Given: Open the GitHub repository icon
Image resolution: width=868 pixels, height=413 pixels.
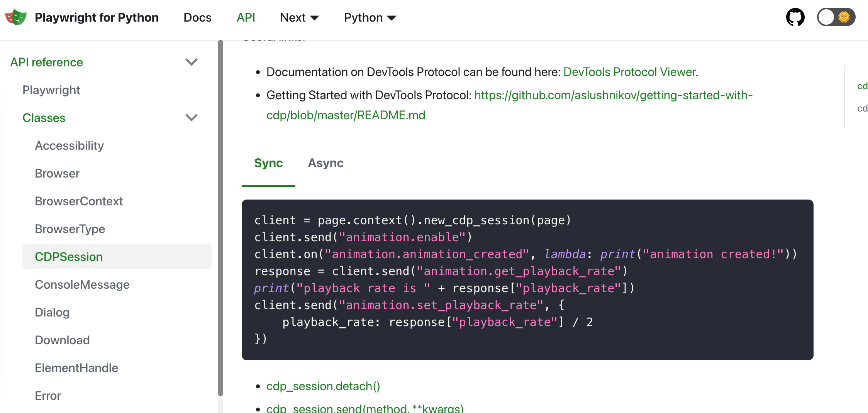Looking at the screenshot, I should [795, 17].
